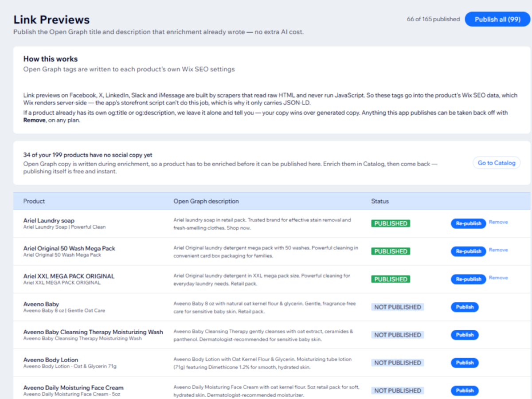Click NOT PUBLISHED status for Aveeno Body Lotion
Image resolution: width=532 pixels, height=399 pixels.
click(x=398, y=363)
